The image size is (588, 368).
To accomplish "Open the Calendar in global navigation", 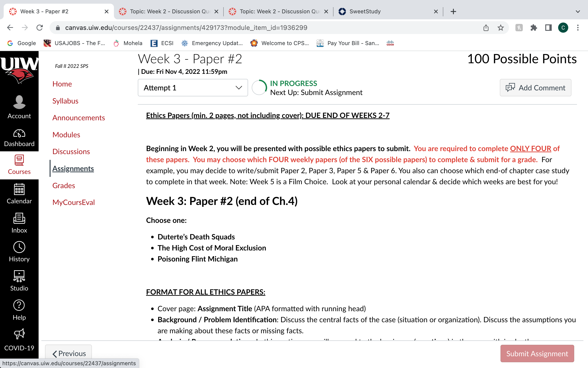I will pyautogui.click(x=19, y=194).
